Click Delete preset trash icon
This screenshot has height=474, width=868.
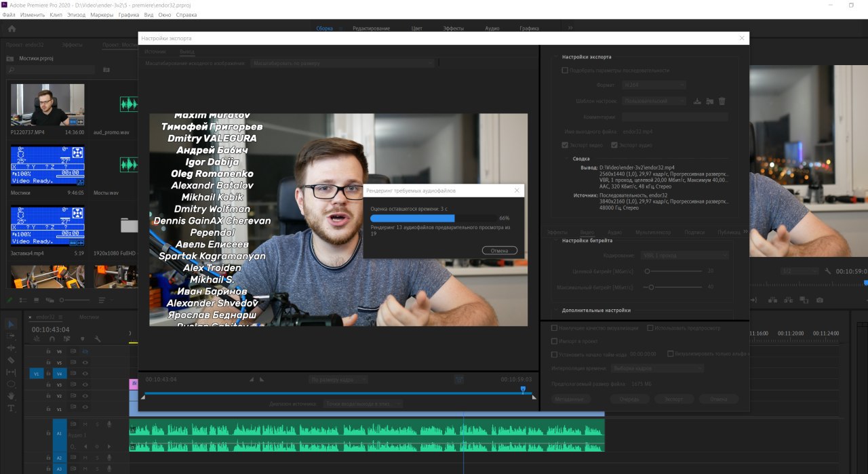[x=722, y=101]
